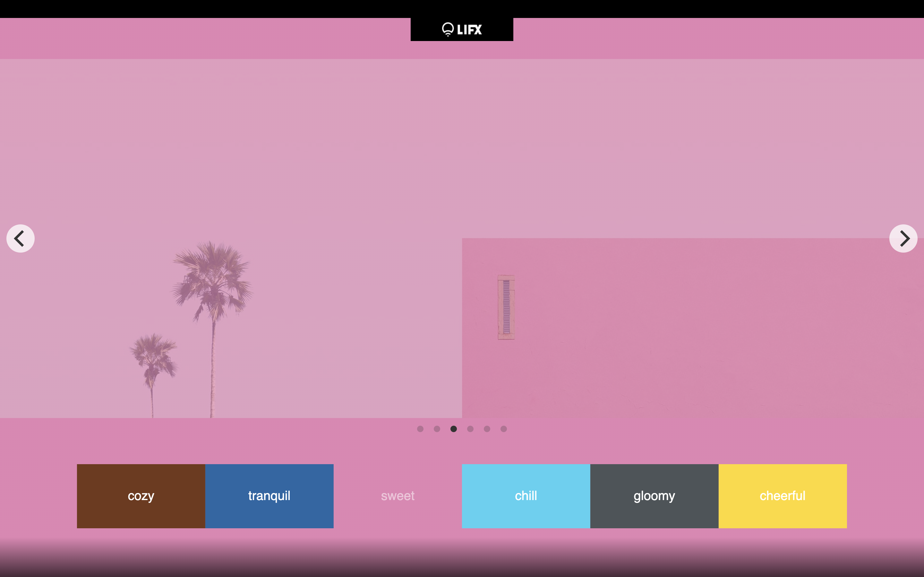
Task: Select the active third carousel dot
Action: coord(454,429)
